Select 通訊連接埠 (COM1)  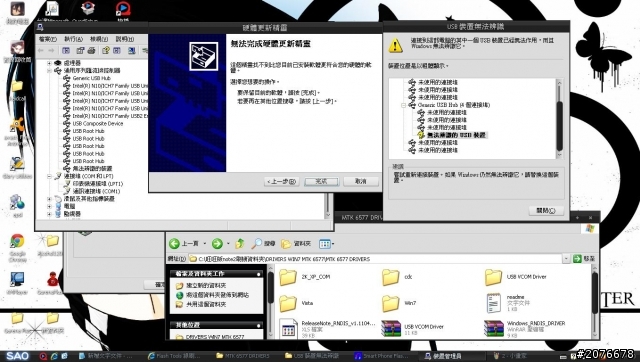coord(96,191)
